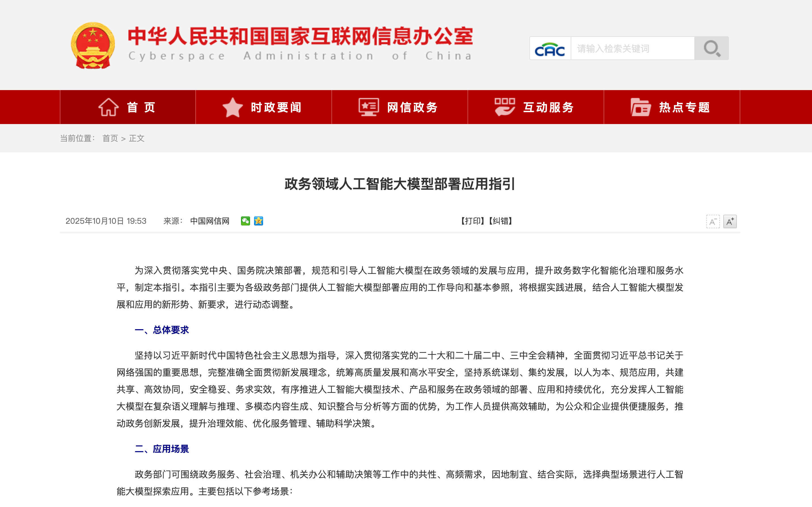Open the 热点专题 menu item

click(684, 108)
